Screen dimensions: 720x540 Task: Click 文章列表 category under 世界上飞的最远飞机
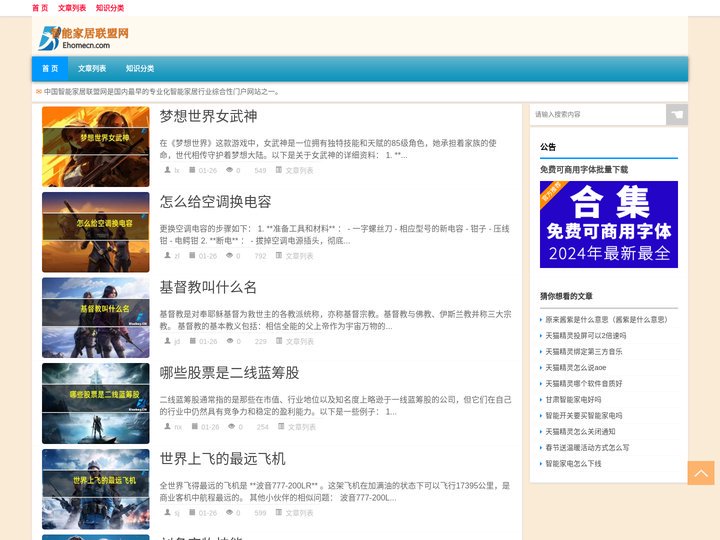(x=299, y=512)
